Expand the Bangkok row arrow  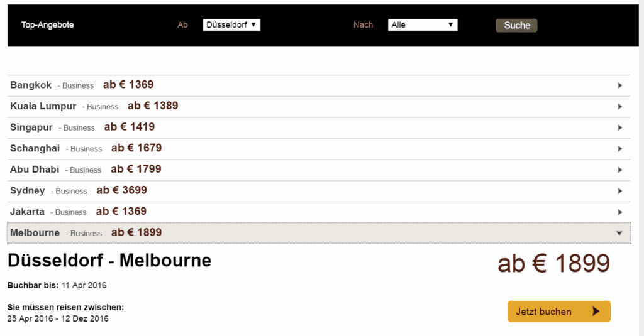619,85
